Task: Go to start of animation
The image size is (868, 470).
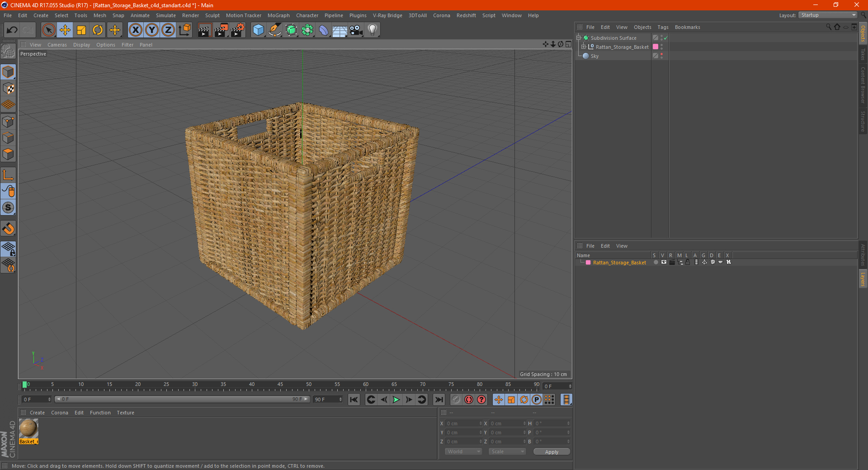Action: point(354,399)
